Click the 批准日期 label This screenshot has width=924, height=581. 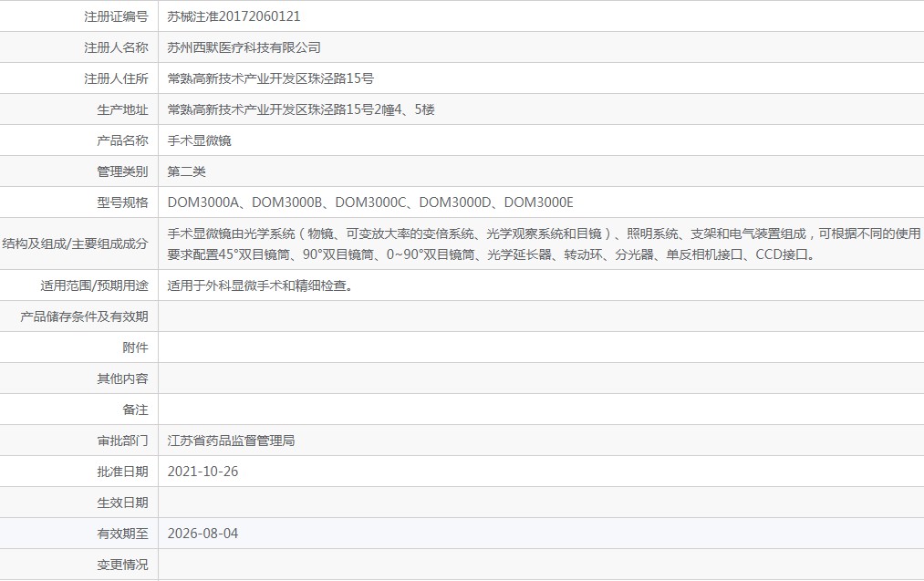(x=122, y=472)
